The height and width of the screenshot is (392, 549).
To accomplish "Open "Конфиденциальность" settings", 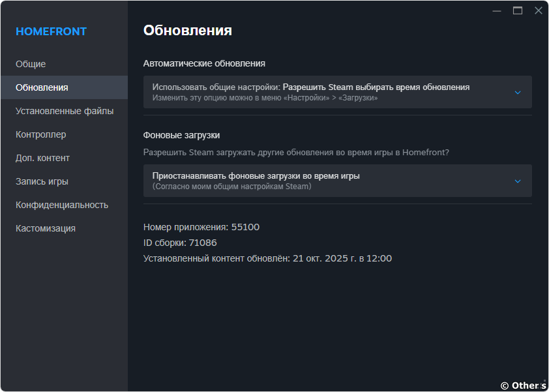I will click(x=62, y=205).
